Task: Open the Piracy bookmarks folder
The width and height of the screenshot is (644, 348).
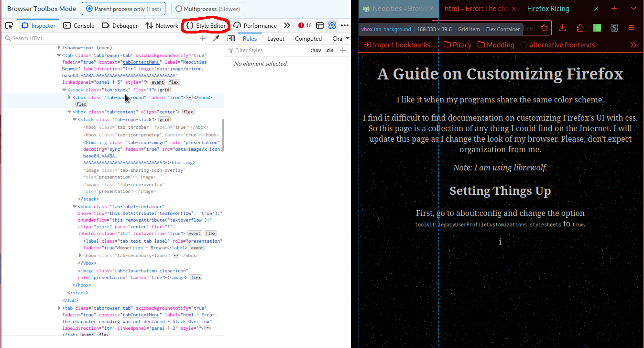Action: click(x=457, y=45)
